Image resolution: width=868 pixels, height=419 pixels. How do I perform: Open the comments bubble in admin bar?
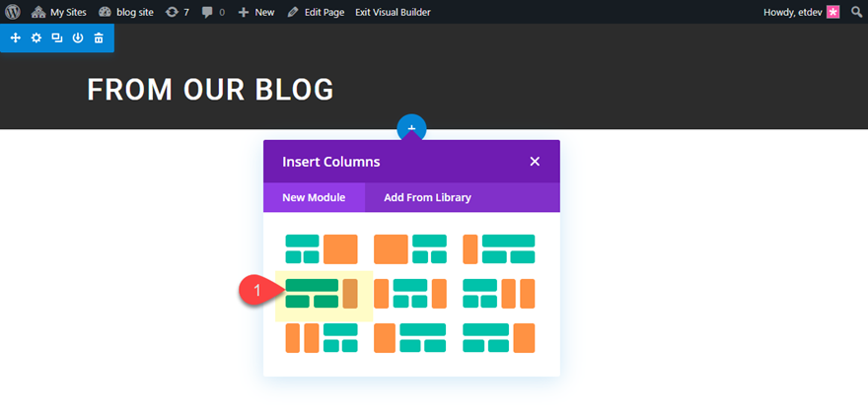point(213,12)
